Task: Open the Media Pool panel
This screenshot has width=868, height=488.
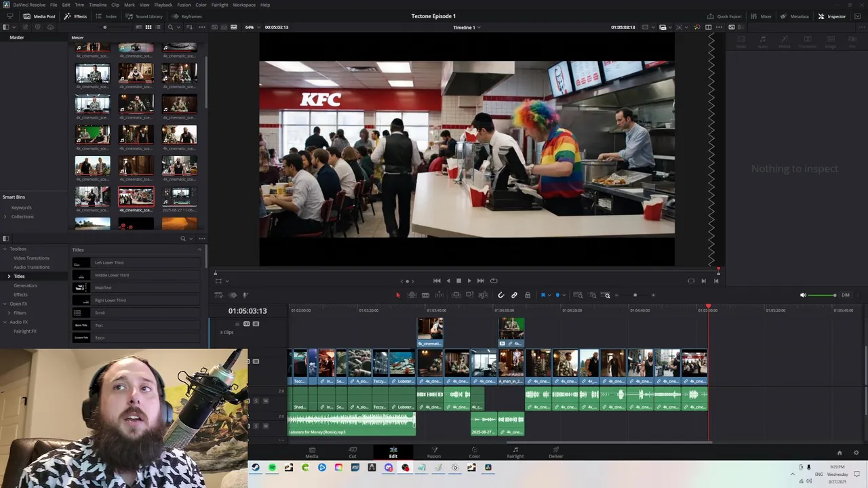Action: pos(39,16)
